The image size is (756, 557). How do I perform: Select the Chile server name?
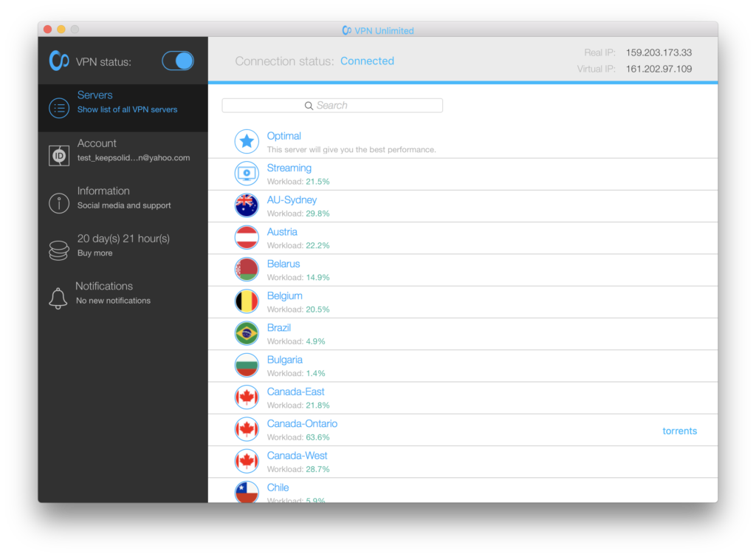point(278,488)
